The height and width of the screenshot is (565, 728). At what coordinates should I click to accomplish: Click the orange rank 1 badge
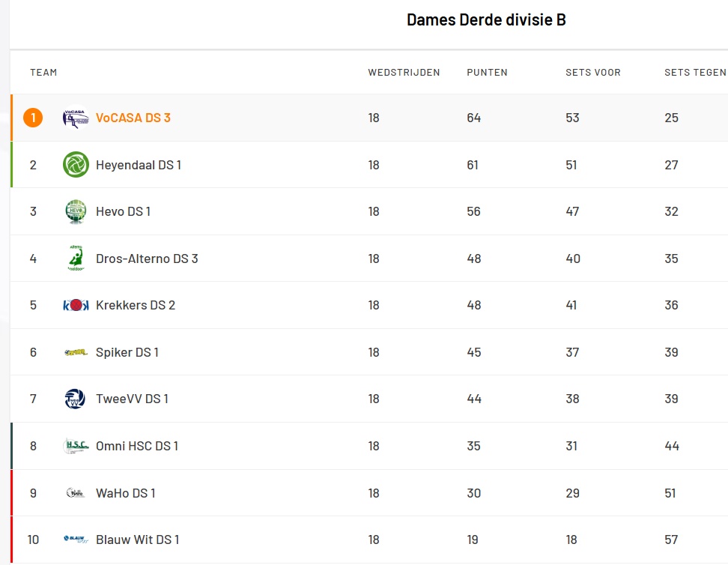click(33, 118)
